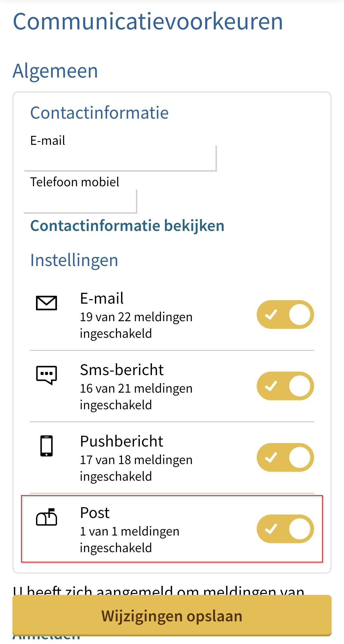Image resolution: width=344 pixels, height=644 pixels.
Task: Click the Sms-bericht speech bubble icon
Action: pyautogui.click(x=47, y=375)
